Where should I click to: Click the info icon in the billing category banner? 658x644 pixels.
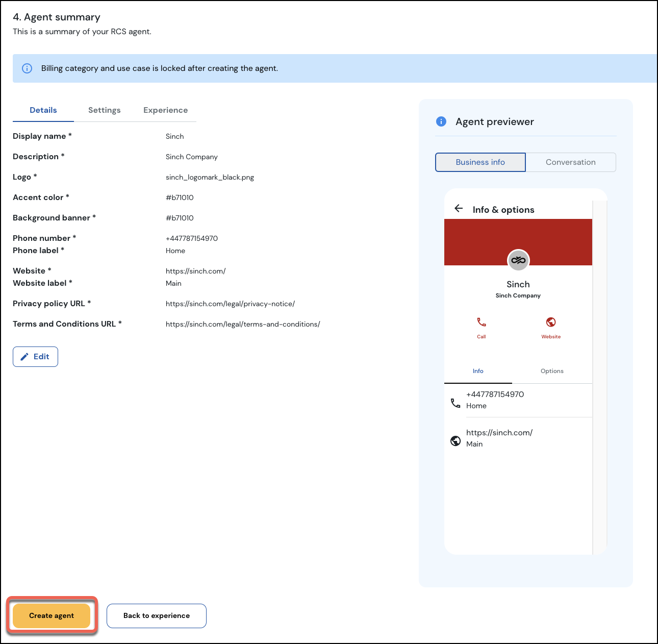[x=27, y=68]
